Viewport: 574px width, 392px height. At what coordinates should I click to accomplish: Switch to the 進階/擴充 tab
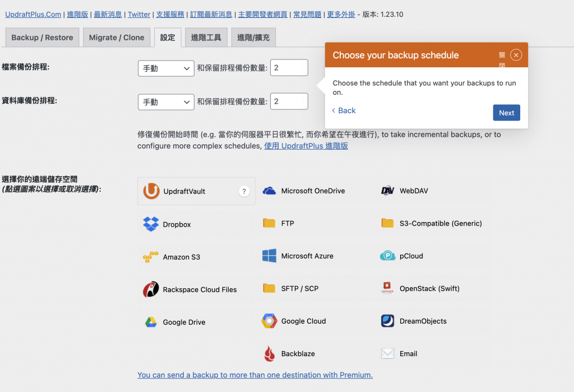(253, 38)
